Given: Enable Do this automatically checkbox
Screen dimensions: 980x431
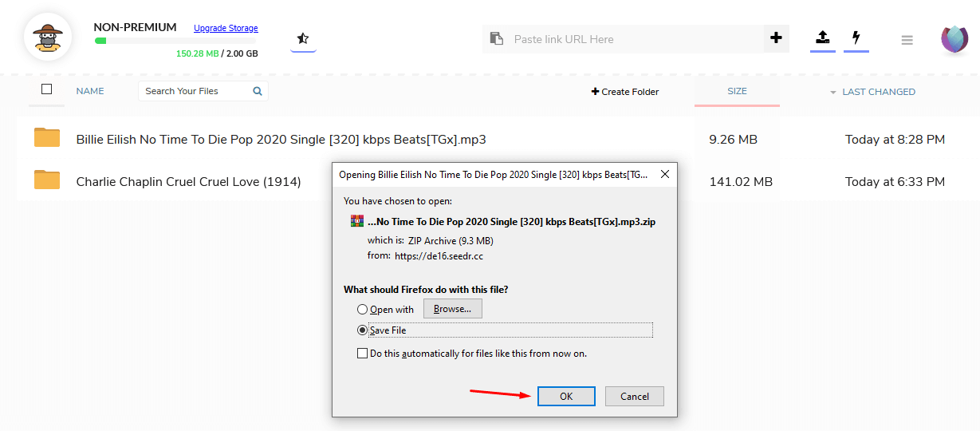Looking at the screenshot, I should point(362,353).
